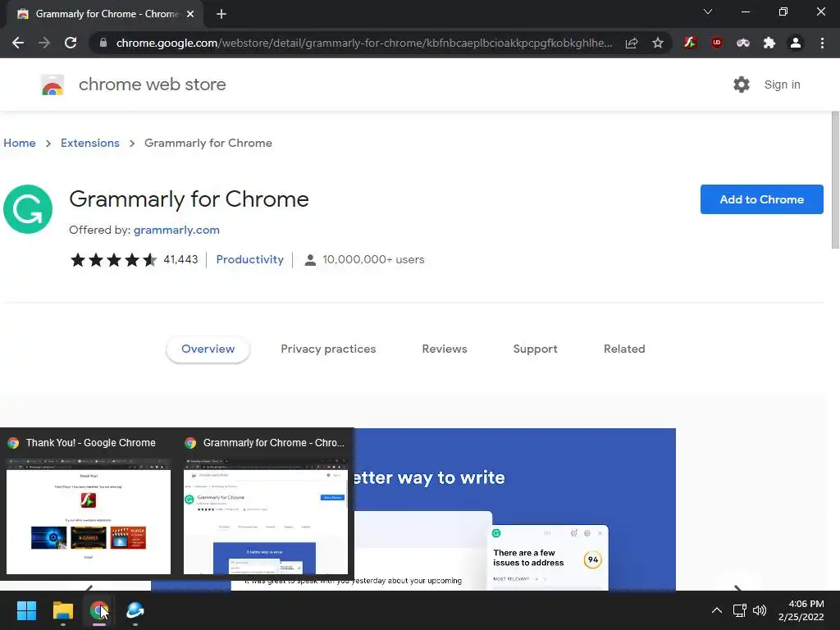The height and width of the screenshot is (630, 840).
Task: Open the Windows Start button
Action: 26,610
